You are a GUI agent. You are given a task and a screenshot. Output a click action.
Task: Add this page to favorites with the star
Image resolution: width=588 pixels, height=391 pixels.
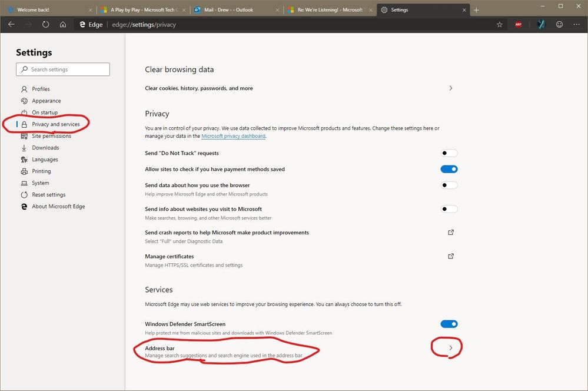pos(500,24)
